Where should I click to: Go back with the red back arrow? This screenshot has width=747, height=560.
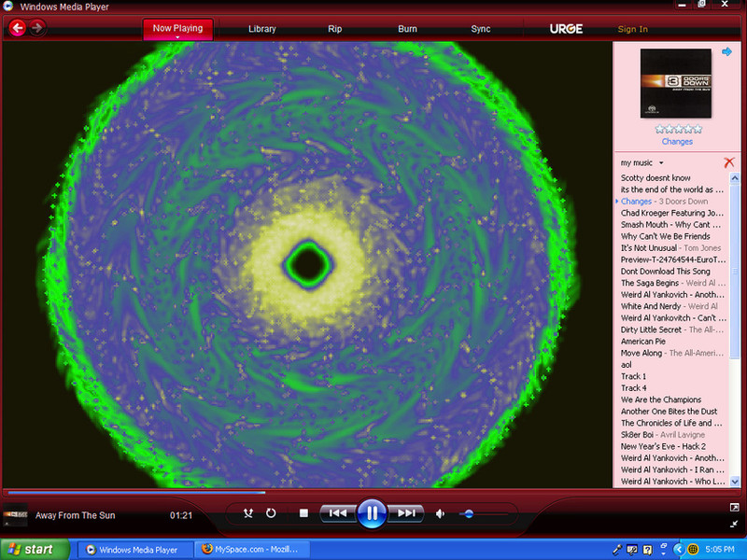click(18, 28)
